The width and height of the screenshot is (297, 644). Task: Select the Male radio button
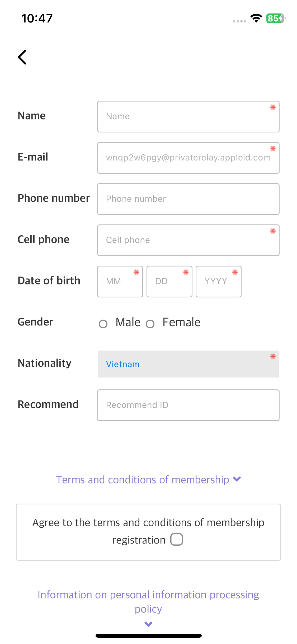pos(103,324)
